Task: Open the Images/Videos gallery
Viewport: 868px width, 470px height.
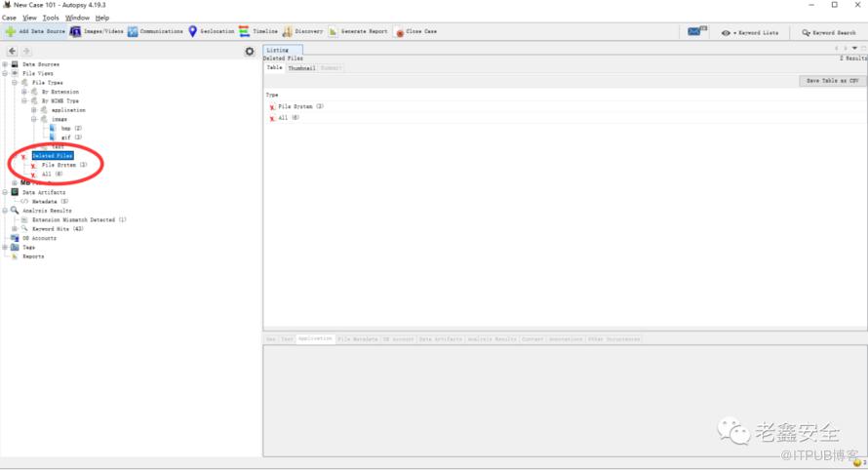Action: coord(75,31)
